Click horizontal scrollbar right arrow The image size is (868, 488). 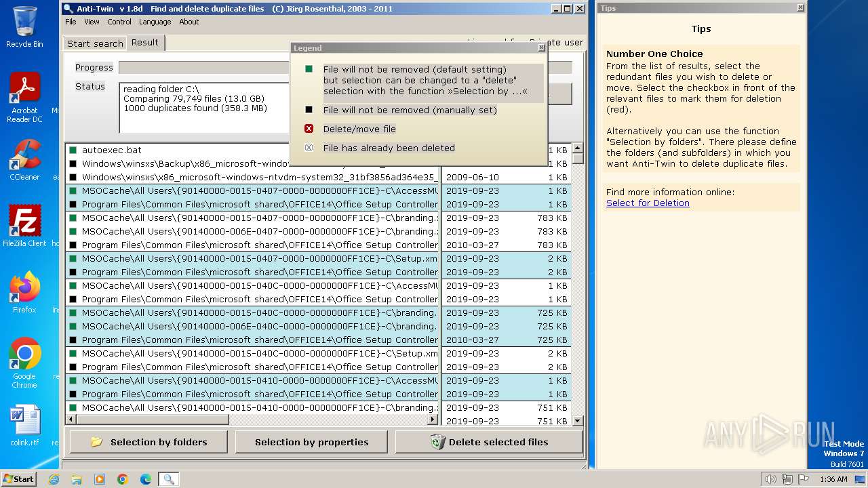[433, 420]
